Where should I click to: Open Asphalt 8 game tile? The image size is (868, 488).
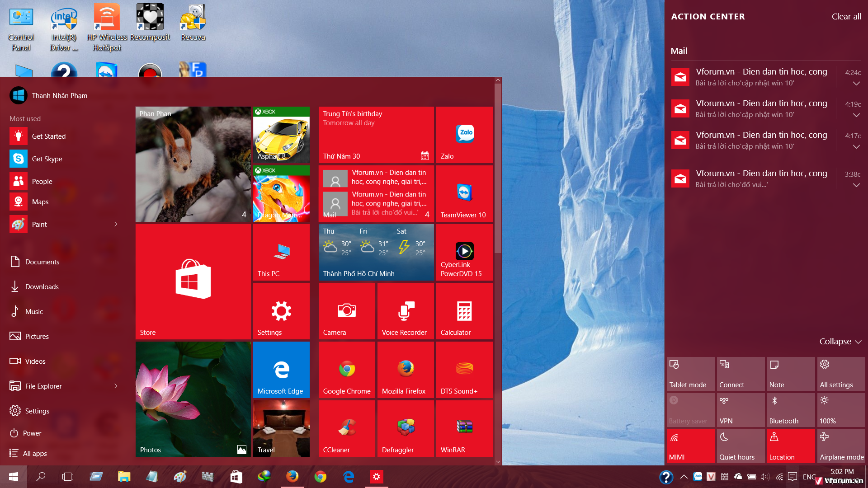coord(281,135)
